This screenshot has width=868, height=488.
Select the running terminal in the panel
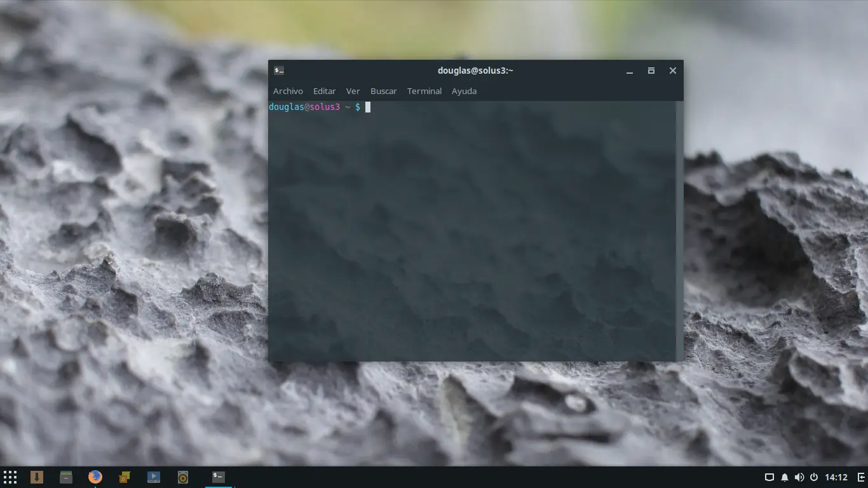tap(219, 477)
